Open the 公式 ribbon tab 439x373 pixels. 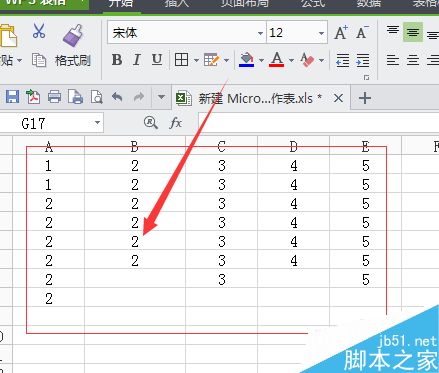[313, 3]
